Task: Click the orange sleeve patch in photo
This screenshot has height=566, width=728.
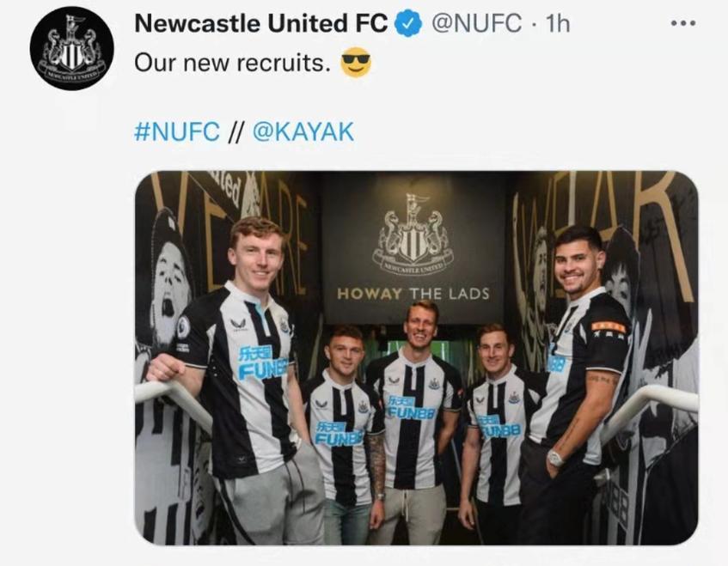Action: coord(609,327)
